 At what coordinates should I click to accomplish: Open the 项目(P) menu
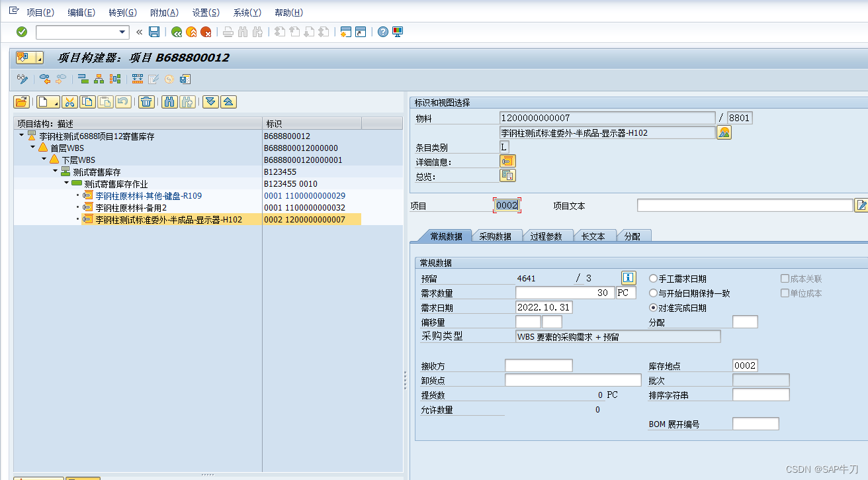pos(40,13)
